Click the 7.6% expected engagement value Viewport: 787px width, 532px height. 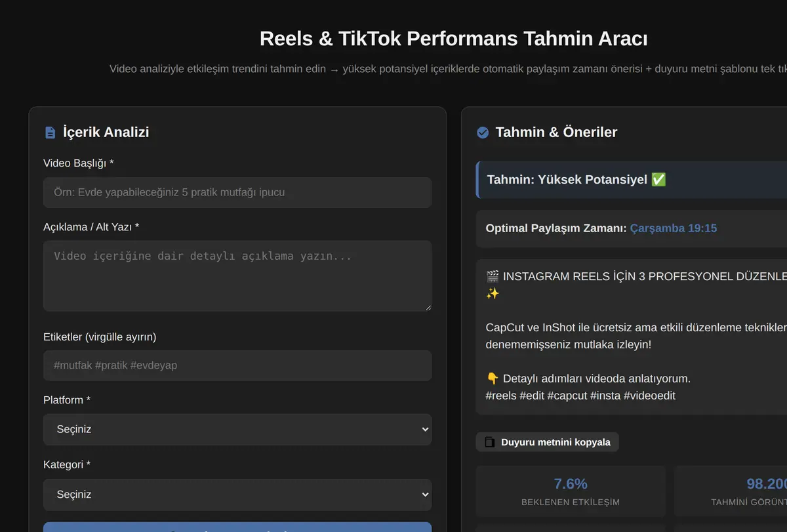pos(571,484)
